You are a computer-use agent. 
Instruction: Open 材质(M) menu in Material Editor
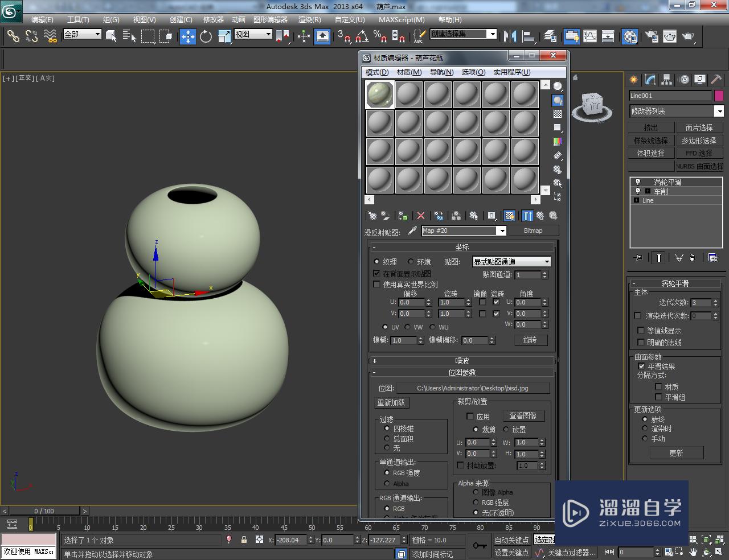click(409, 72)
